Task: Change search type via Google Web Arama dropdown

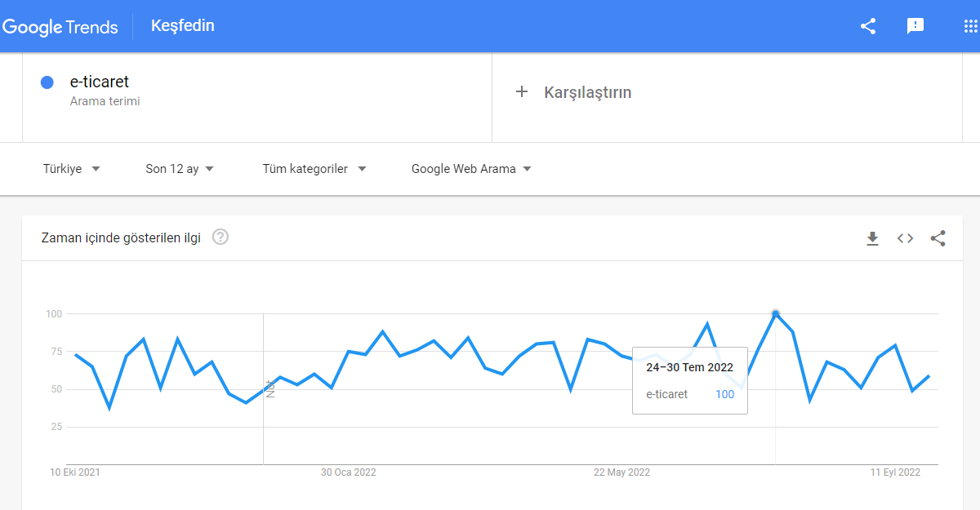Action: click(470, 168)
